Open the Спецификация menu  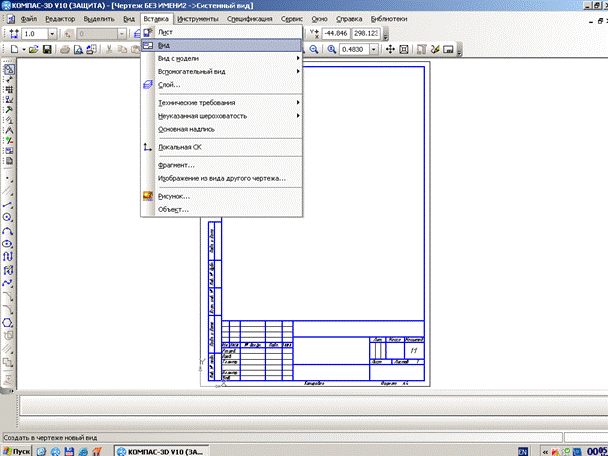click(x=249, y=19)
